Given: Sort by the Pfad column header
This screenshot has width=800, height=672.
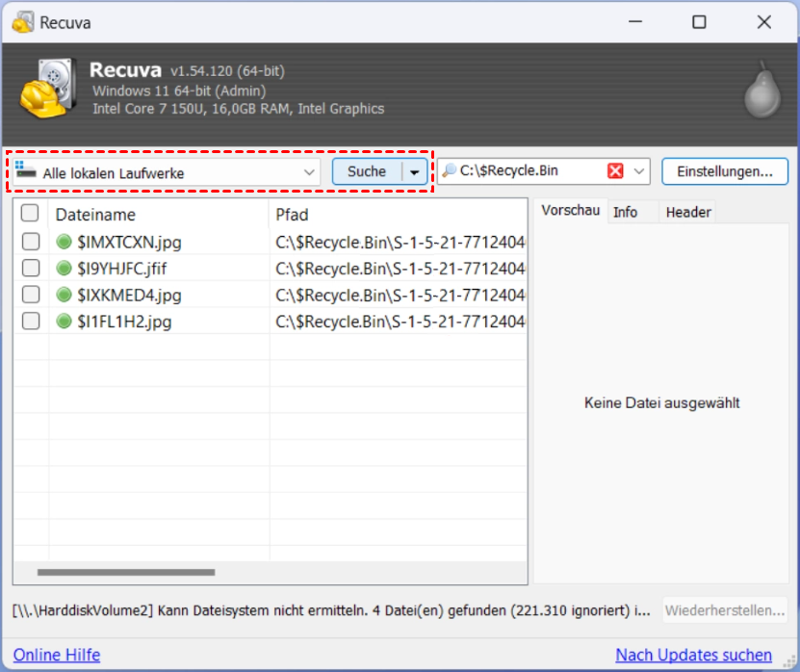Looking at the screenshot, I should (x=398, y=215).
